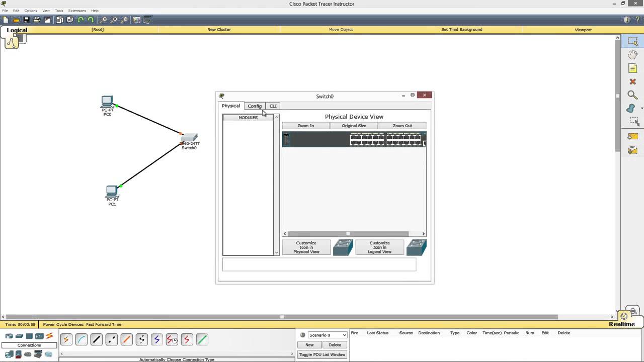The image size is (644, 362).
Task: Click New scenario button
Action: (x=309, y=345)
